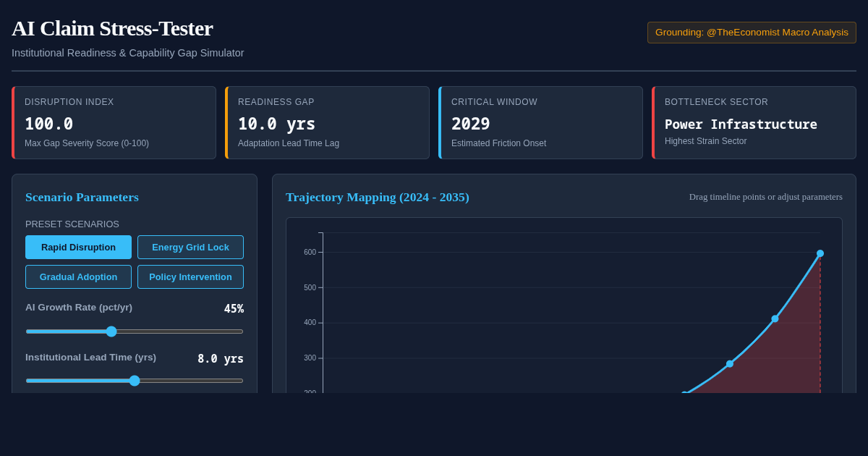
Task: Click the CRITICAL WINDOW card label
Action: 494,102
